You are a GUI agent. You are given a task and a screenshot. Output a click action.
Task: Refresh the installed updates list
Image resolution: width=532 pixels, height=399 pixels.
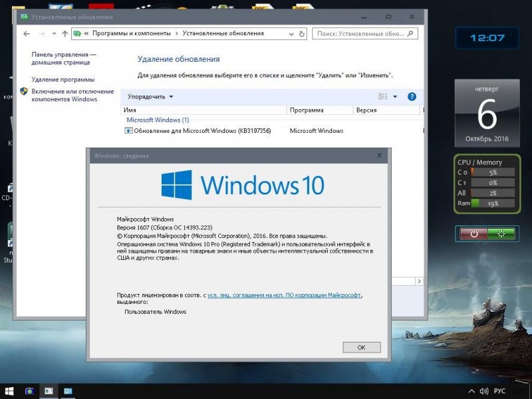tap(302, 34)
